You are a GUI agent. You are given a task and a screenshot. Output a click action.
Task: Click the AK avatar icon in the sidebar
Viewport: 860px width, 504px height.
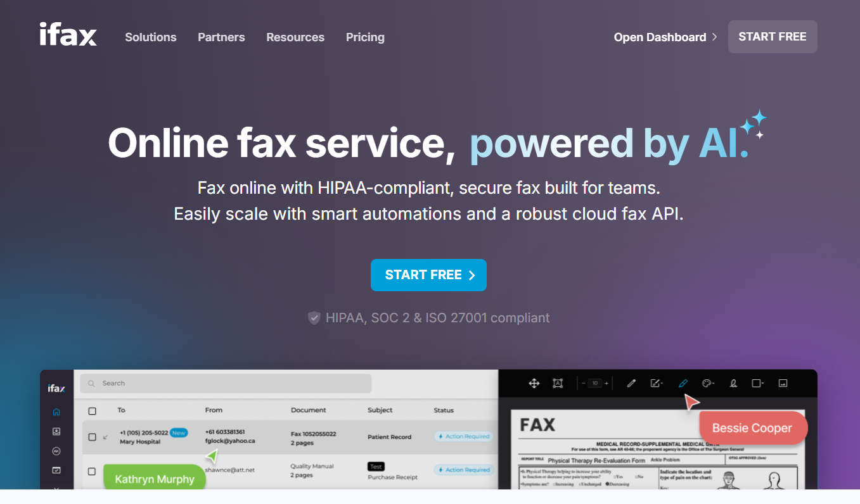pos(56,451)
